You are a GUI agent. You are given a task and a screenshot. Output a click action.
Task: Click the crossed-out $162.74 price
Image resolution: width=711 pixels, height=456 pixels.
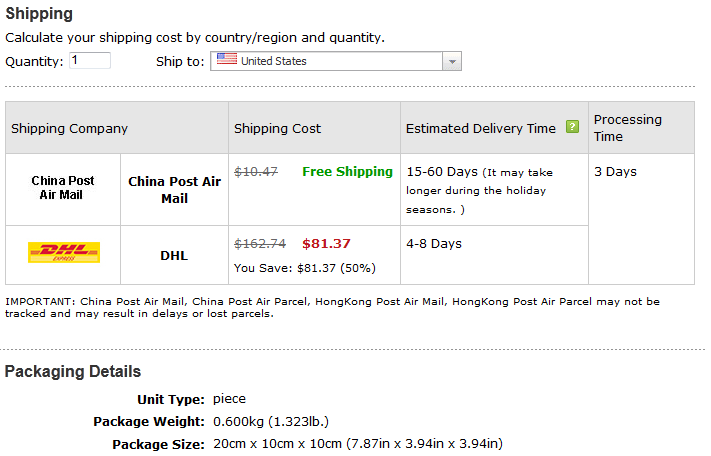[260, 243]
